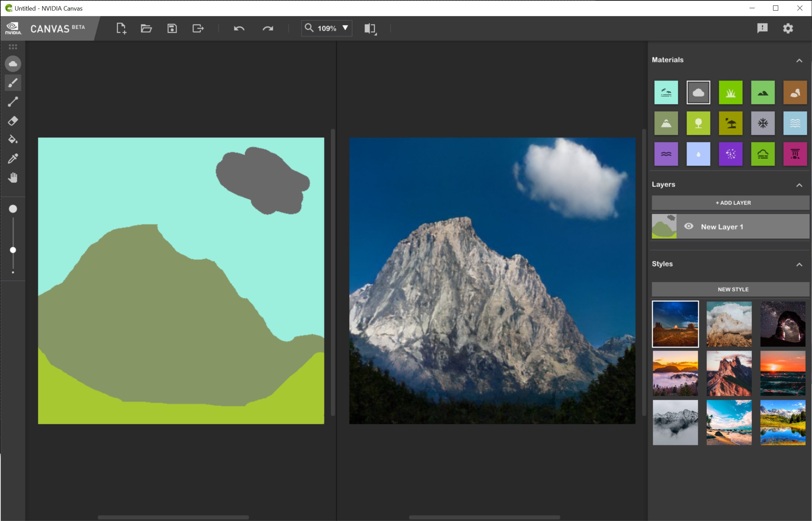The height and width of the screenshot is (521, 812).
Task: Select the New Layer 1 name
Action: 722,227
